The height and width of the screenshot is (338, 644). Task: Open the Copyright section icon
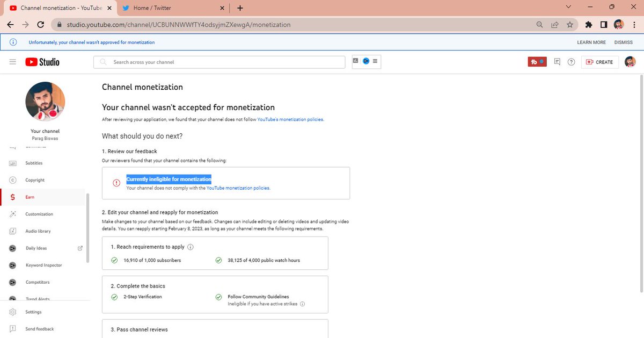click(13, 180)
